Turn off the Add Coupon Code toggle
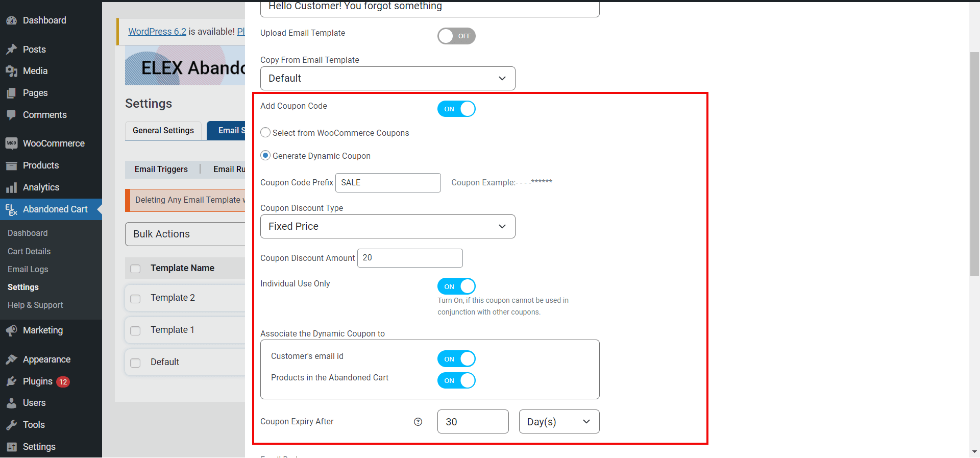980x458 pixels. point(456,109)
